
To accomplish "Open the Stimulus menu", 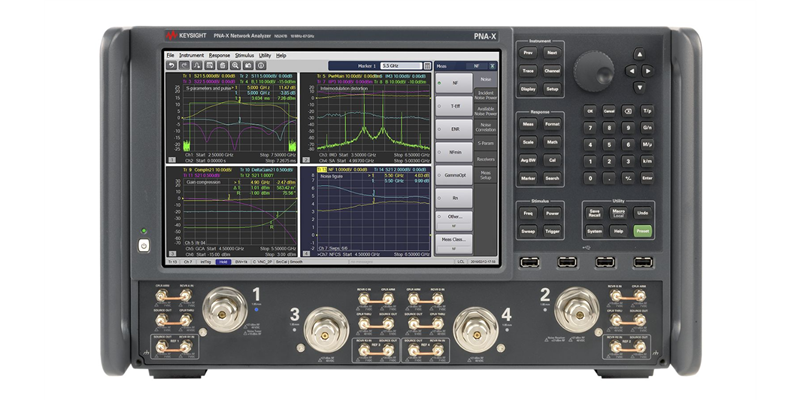I will (243, 55).
